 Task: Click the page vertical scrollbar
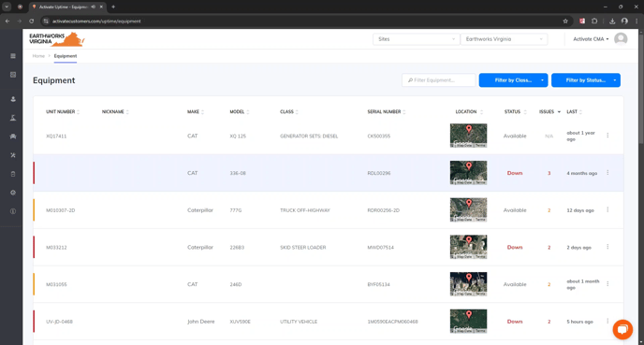(640, 86)
